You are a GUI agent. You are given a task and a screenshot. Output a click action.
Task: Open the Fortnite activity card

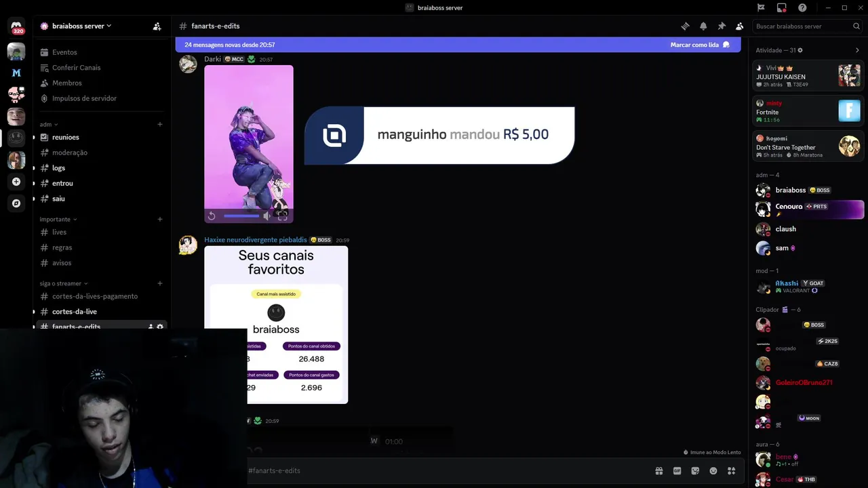click(x=808, y=110)
